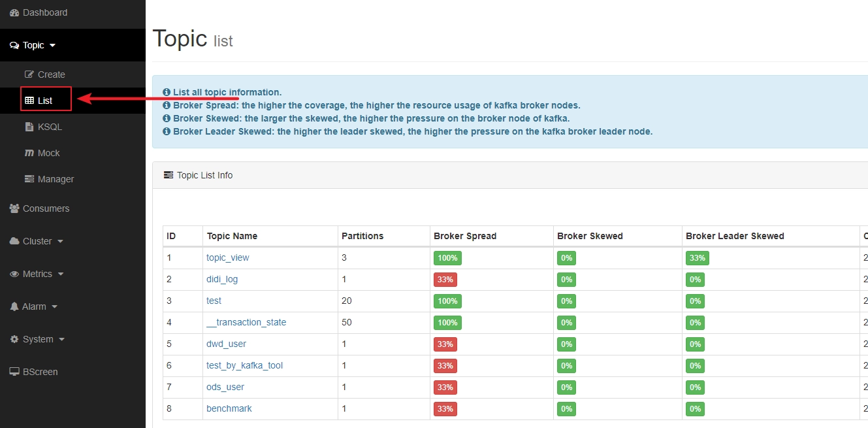The image size is (868, 428).
Task: Click the benchmark topic link
Action: pyautogui.click(x=229, y=408)
